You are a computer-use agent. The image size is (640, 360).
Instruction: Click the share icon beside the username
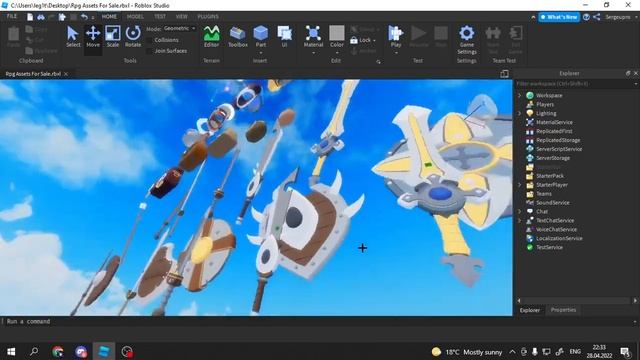596,17
